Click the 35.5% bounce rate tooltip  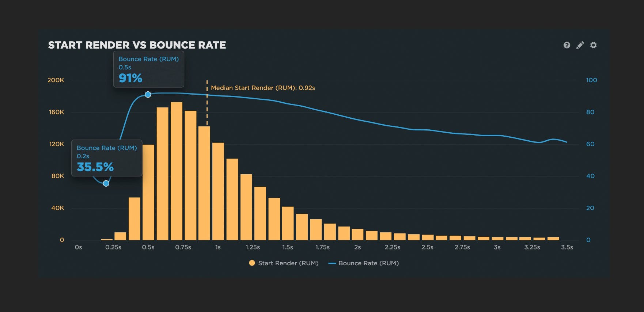pyautogui.click(x=106, y=158)
